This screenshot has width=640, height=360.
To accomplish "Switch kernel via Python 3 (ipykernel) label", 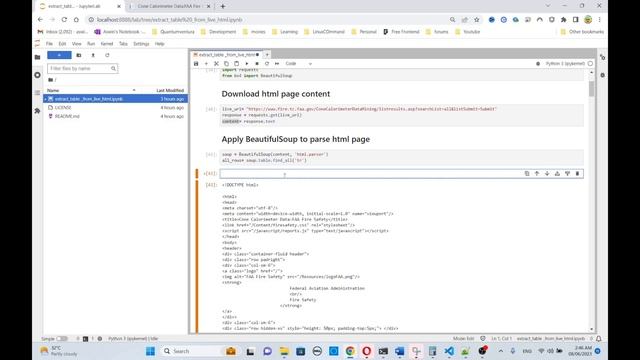I will 564,64.
